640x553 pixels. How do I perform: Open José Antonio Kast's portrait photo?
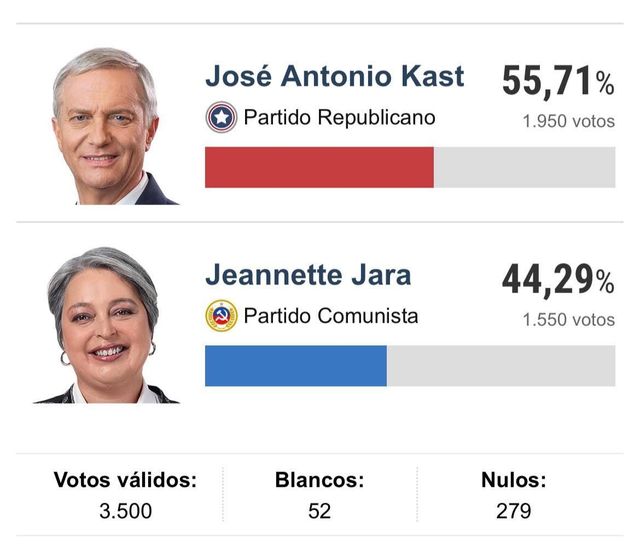tap(108, 126)
